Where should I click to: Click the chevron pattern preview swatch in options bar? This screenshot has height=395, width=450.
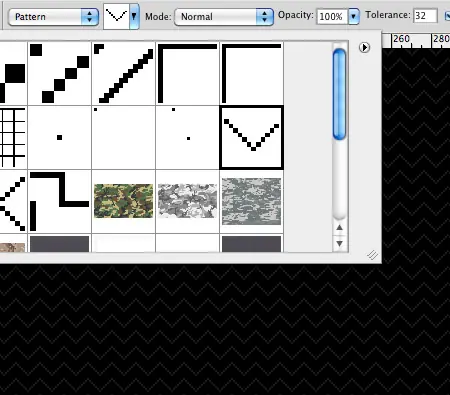[x=116, y=16]
